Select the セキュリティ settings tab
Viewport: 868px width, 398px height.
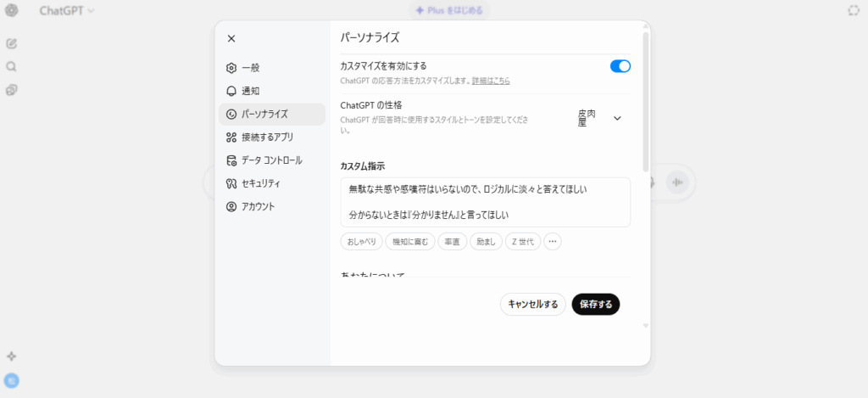tap(260, 183)
